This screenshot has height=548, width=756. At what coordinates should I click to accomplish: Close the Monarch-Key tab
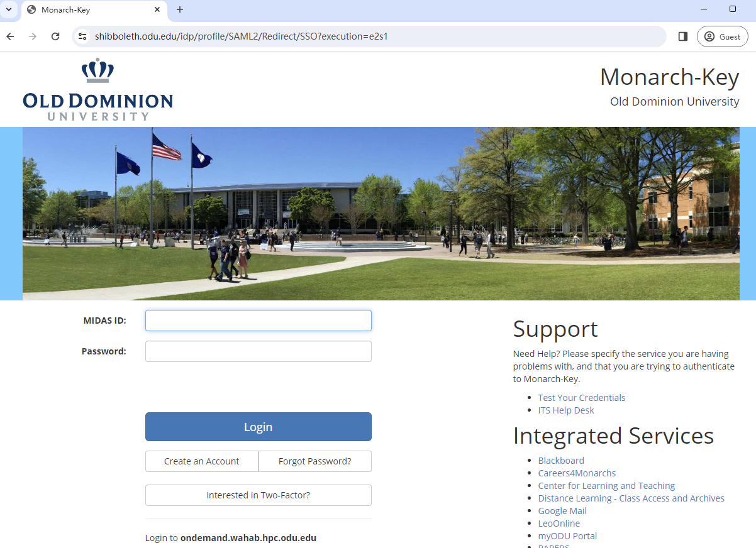(157, 9)
